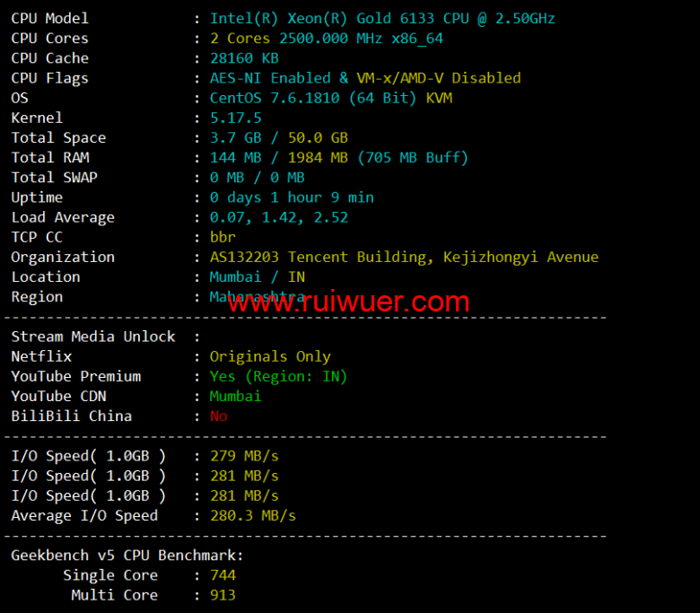Click the Average I/O Speed 280.3 MB/s value
This screenshot has height=613, width=700.
[253, 516]
